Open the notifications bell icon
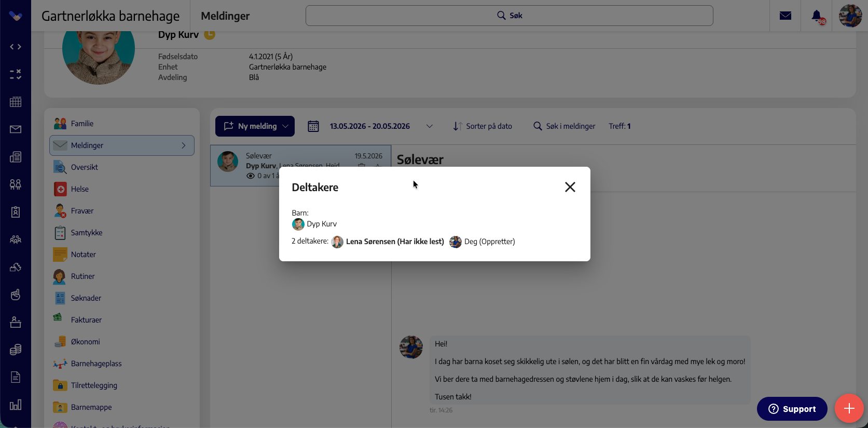 click(817, 16)
